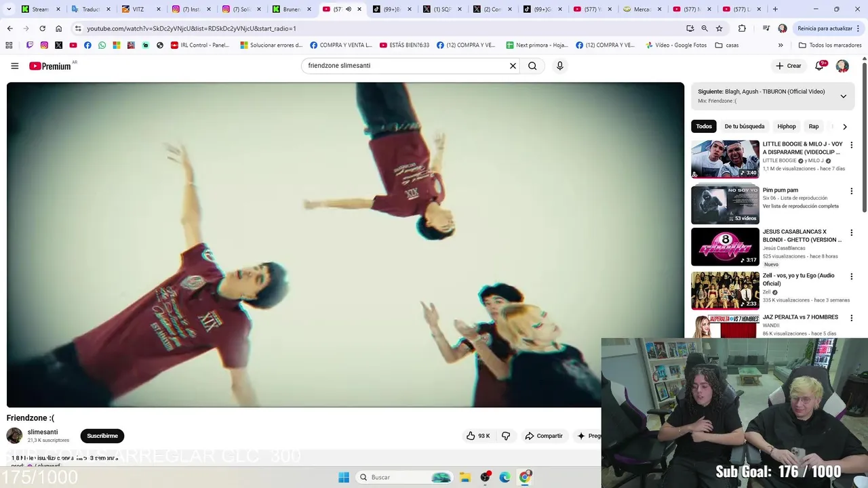This screenshot has height=488, width=868.
Task: Open IRL Control - Panel bookmark
Action: 200,45
